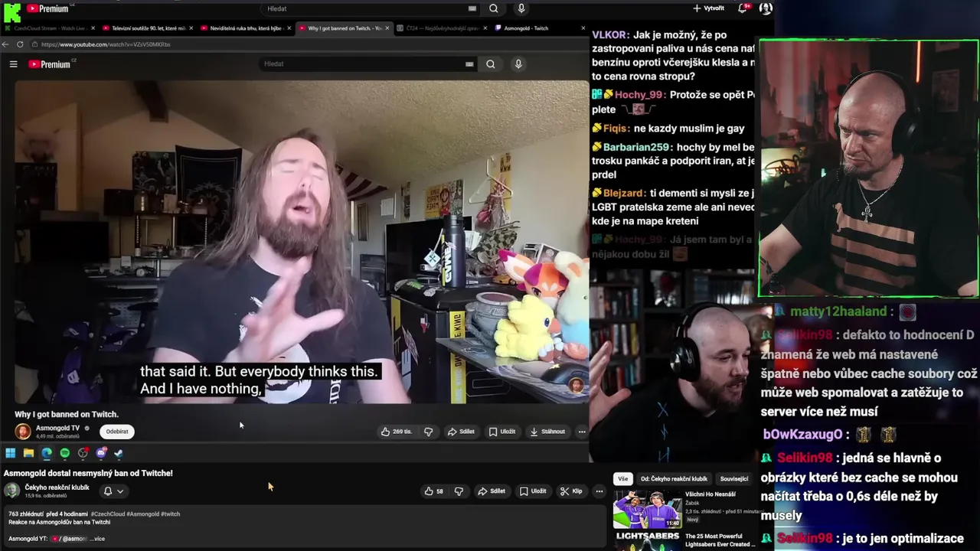Open Všichni Ho Nesnáší video thumbnail

(x=647, y=509)
